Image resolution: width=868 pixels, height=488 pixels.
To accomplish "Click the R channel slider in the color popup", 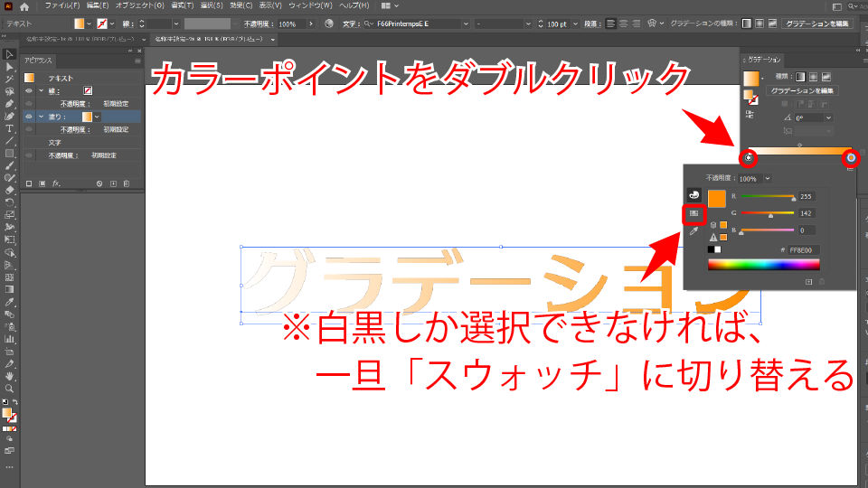I will click(768, 196).
